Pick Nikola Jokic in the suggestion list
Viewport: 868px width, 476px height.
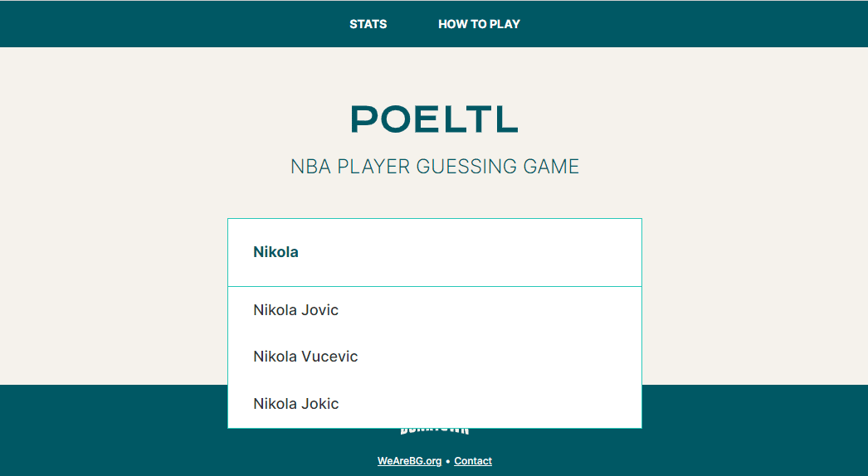tap(435, 404)
